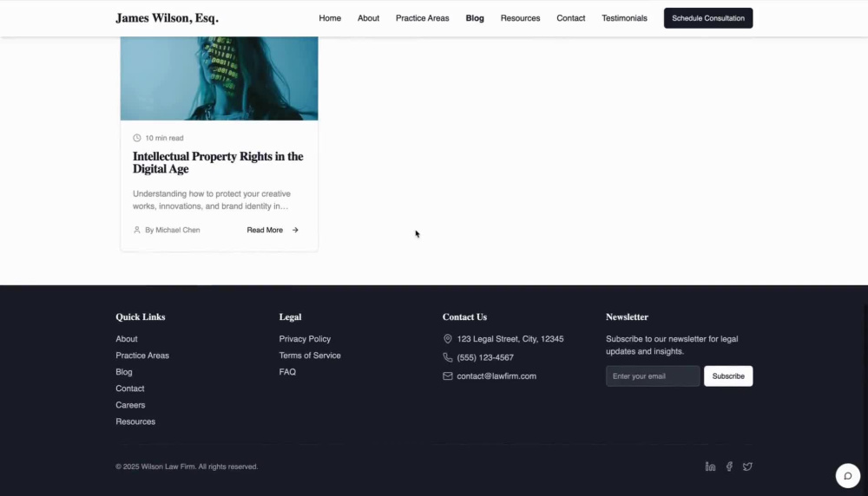Open the Facebook icon in footer

pos(729,467)
